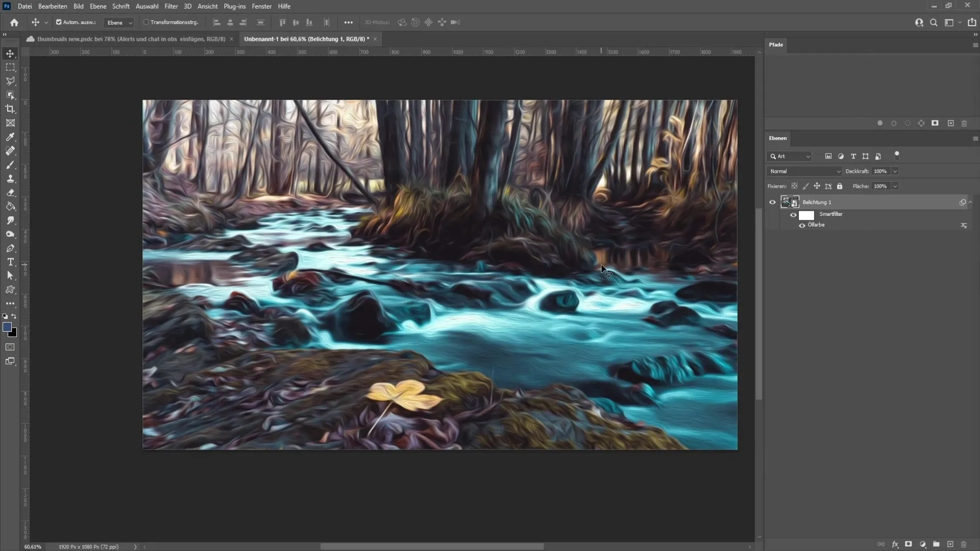Add layer mask in Layers panel footer
Screen dimensions: 980x551
tap(909, 544)
